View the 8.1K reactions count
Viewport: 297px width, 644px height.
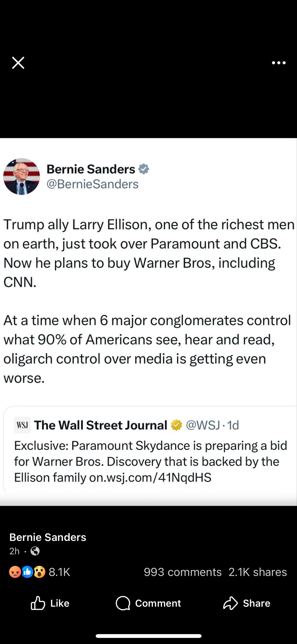[x=59, y=572]
